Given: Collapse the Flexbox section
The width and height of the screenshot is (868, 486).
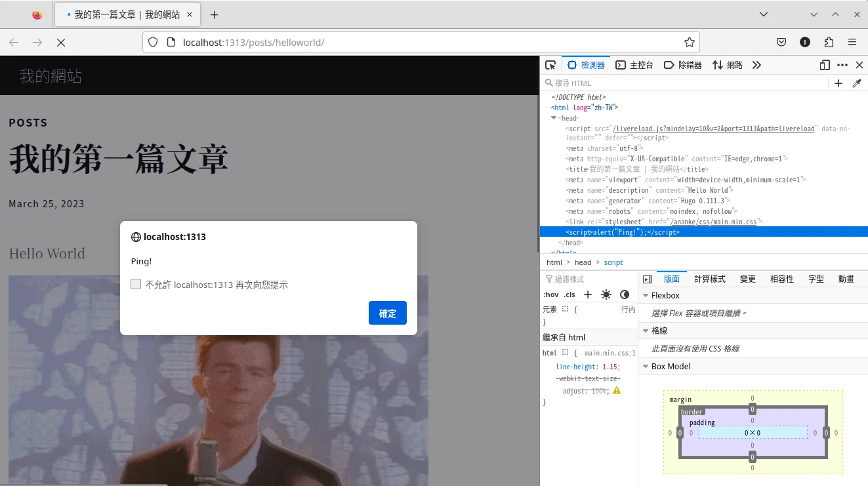Looking at the screenshot, I should pyautogui.click(x=645, y=296).
